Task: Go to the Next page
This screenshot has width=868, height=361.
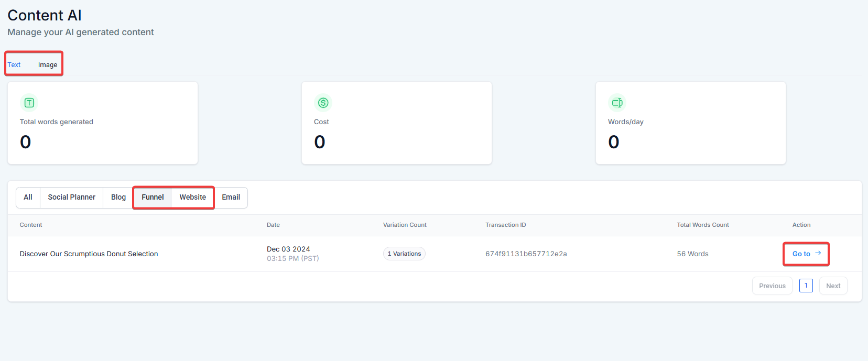Action: point(833,286)
